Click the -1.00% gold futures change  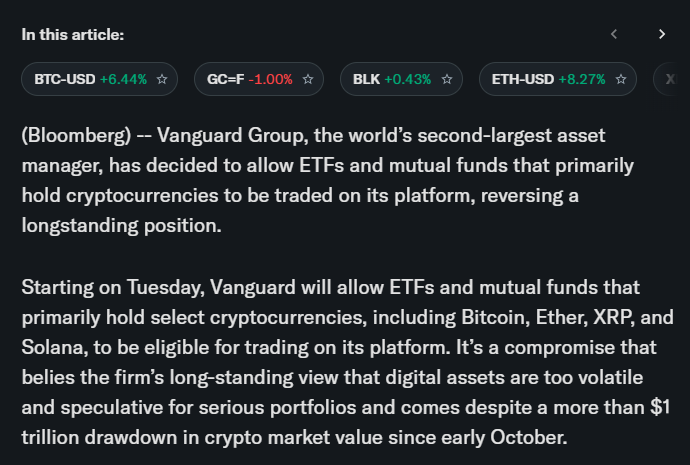click(x=271, y=79)
